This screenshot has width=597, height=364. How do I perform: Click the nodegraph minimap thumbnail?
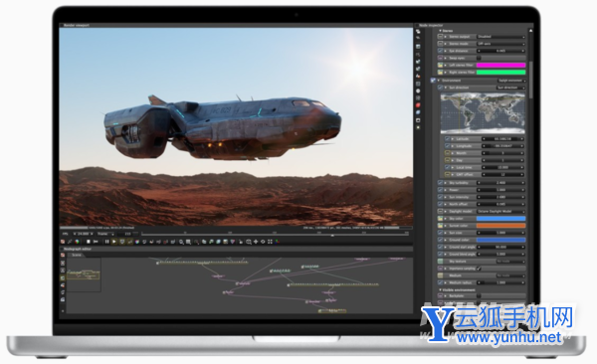tap(84, 274)
